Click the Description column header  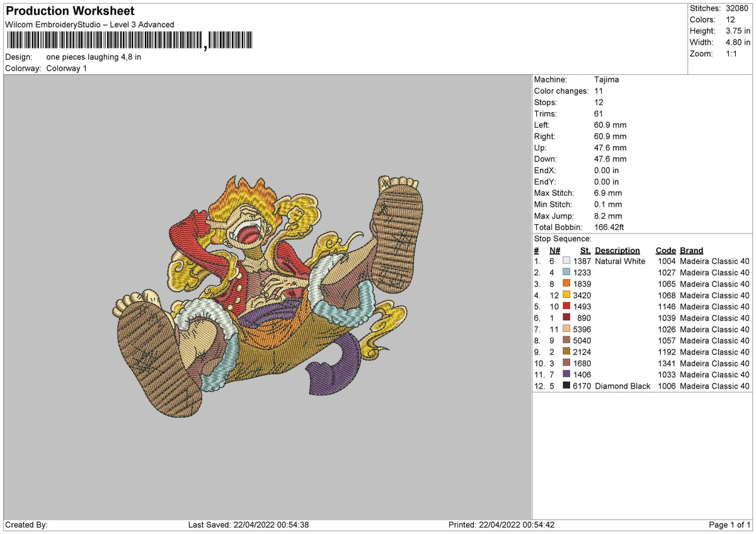click(617, 250)
